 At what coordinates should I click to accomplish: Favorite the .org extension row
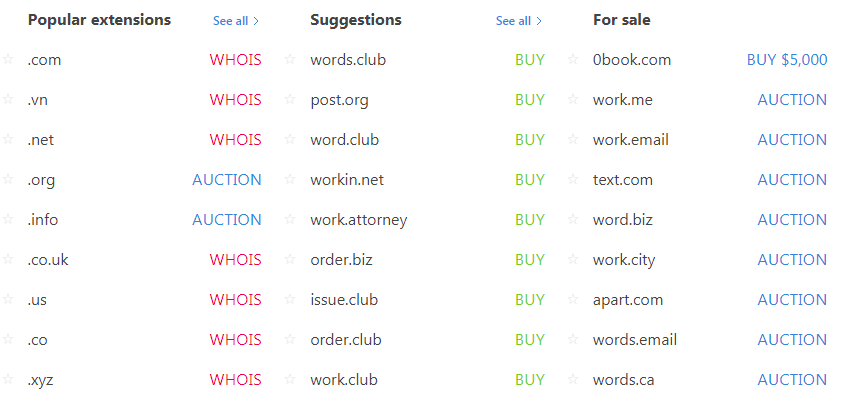pyautogui.click(x=8, y=180)
